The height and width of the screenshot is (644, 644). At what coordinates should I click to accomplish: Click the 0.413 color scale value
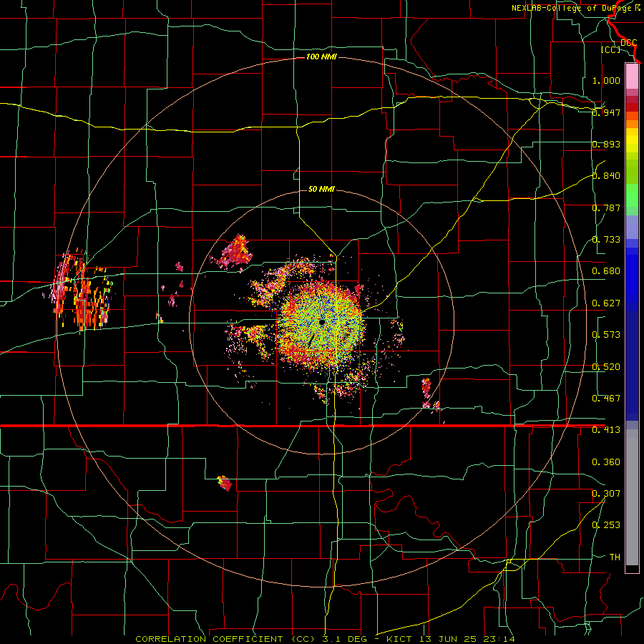point(606,430)
